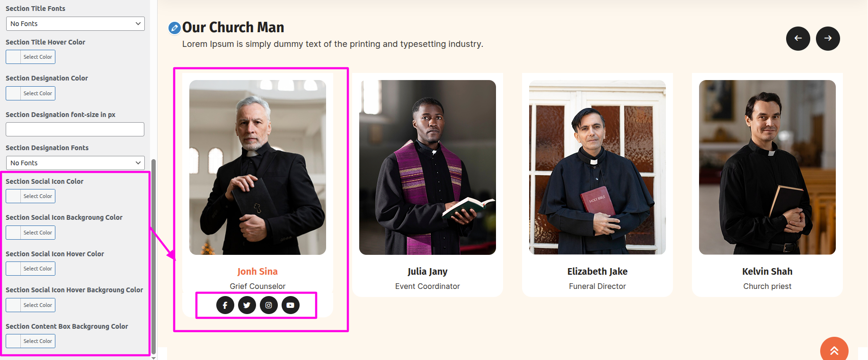
Task: Open the YouTube social icon
Action: 291,305
